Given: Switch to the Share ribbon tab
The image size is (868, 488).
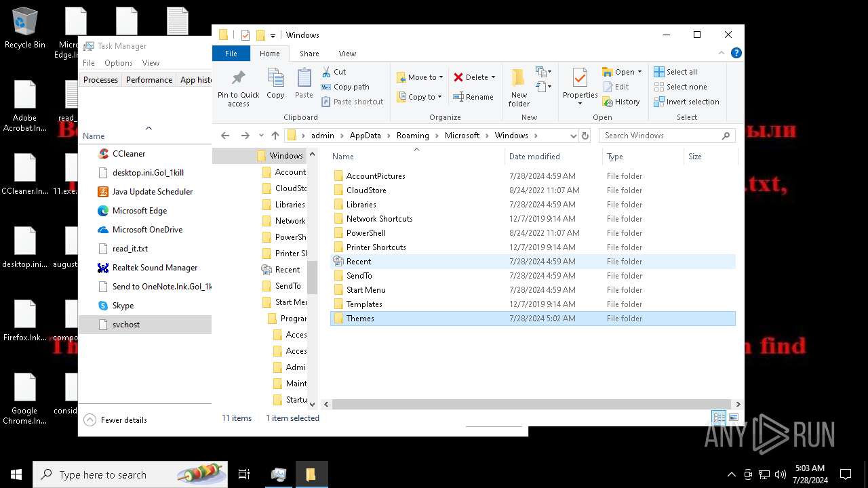Looking at the screenshot, I should [x=309, y=54].
